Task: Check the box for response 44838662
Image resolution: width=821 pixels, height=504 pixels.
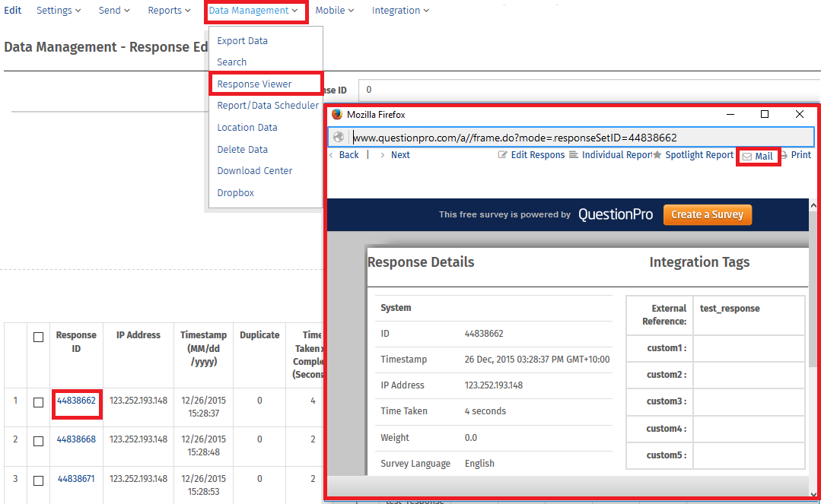Action: (x=38, y=402)
